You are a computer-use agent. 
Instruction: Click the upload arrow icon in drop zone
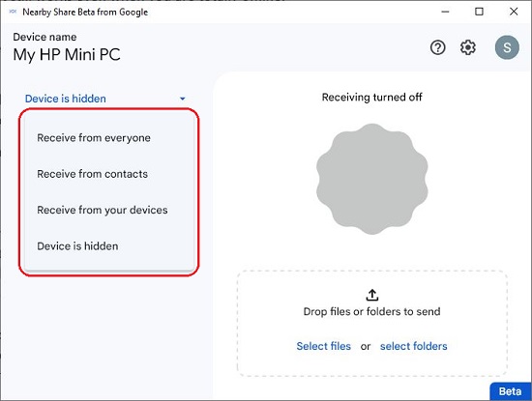[372, 295]
